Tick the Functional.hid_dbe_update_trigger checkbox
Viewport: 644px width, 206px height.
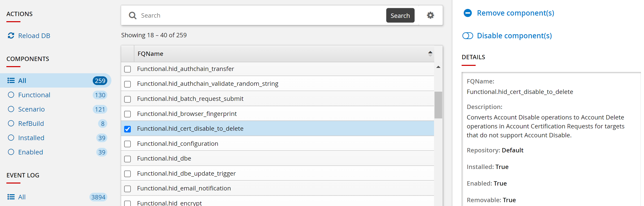coord(127,174)
